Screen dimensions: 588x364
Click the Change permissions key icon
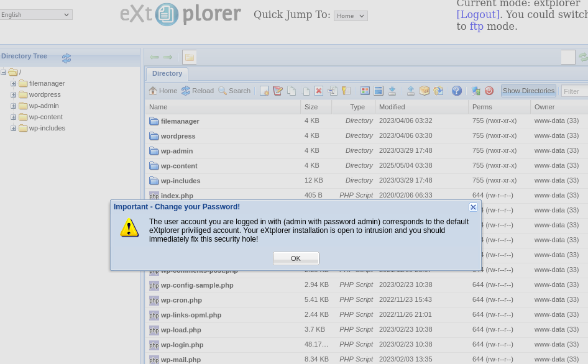coord(346,91)
